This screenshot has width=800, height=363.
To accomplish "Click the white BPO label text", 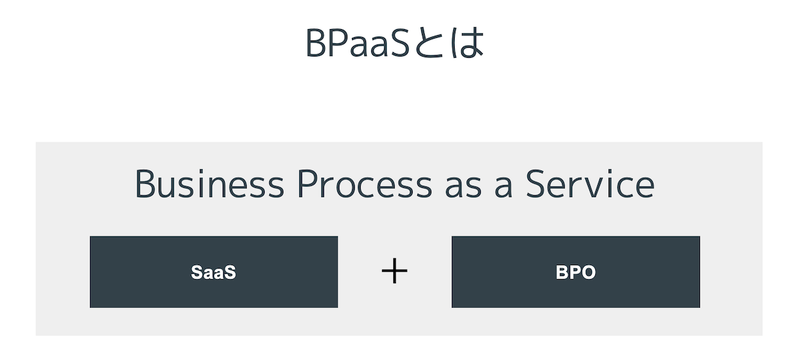I will point(576,272).
